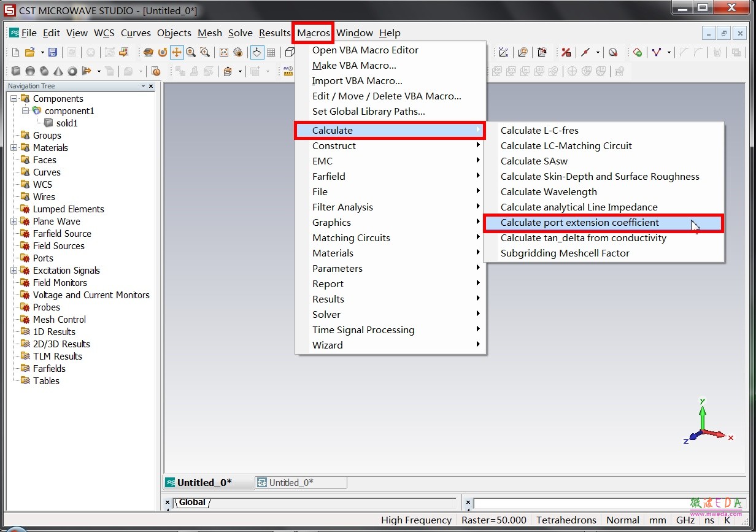Click Raster=50.000 in the status bar
Screen dimensions: 756x532
click(493, 520)
